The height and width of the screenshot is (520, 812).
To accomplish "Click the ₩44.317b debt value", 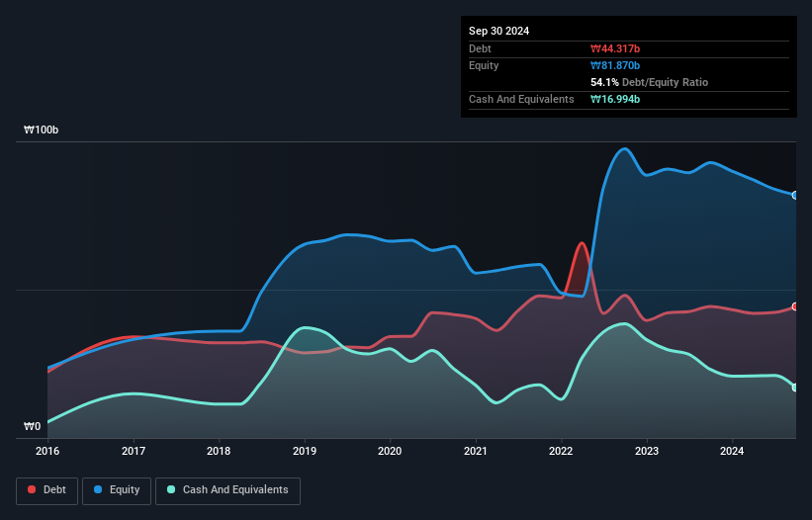I will tap(615, 48).
